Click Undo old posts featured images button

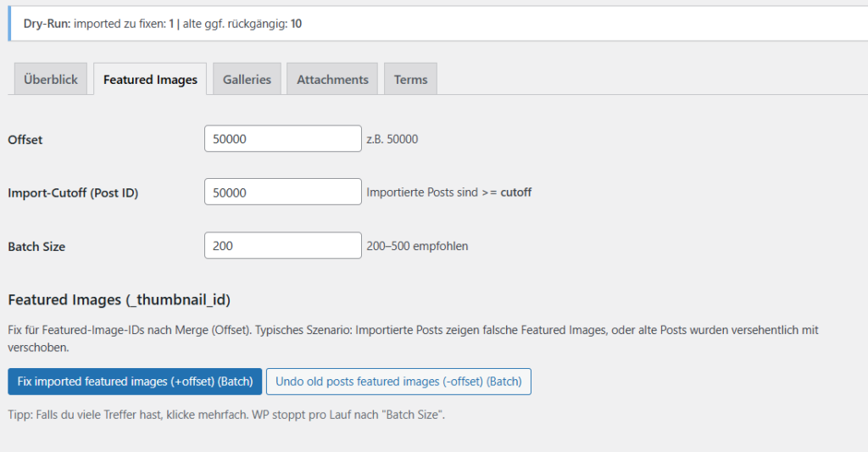pos(398,382)
